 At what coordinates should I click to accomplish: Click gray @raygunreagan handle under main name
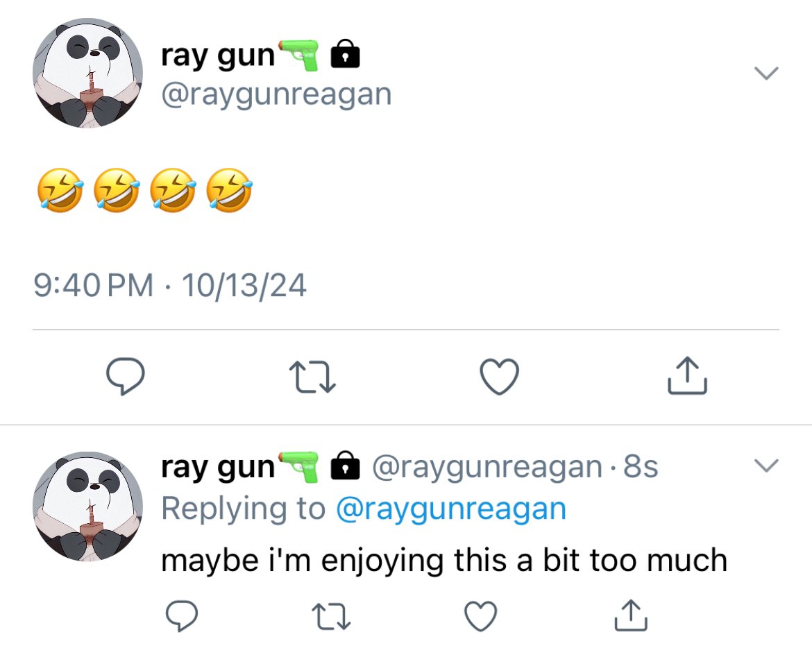point(276,95)
